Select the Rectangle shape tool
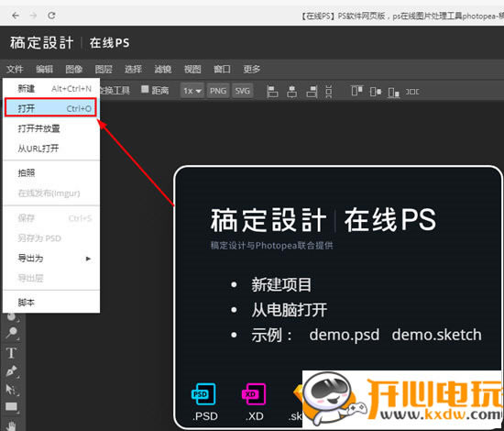Viewport: 504px width, 431px height. (12, 407)
